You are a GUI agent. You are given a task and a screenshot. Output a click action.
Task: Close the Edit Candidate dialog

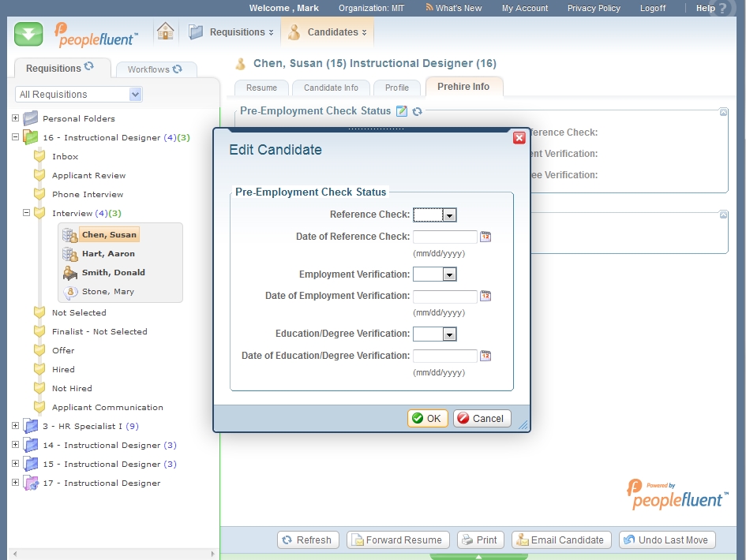click(x=519, y=138)
